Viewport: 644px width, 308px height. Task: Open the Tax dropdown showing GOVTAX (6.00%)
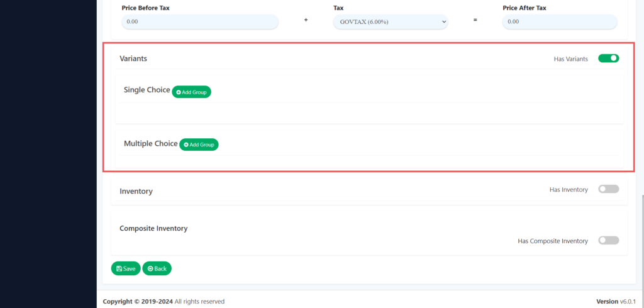pos(390,22)
